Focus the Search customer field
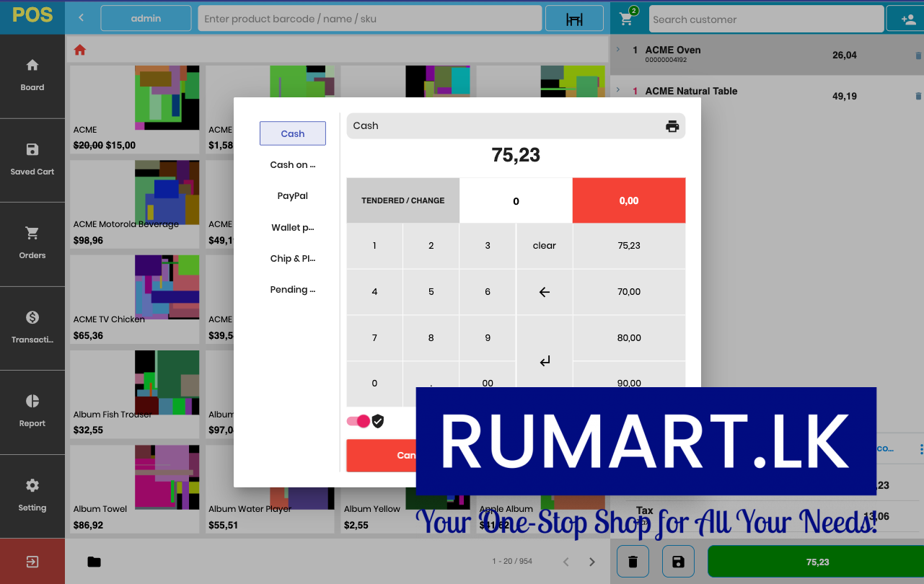 tap(766, 19)
